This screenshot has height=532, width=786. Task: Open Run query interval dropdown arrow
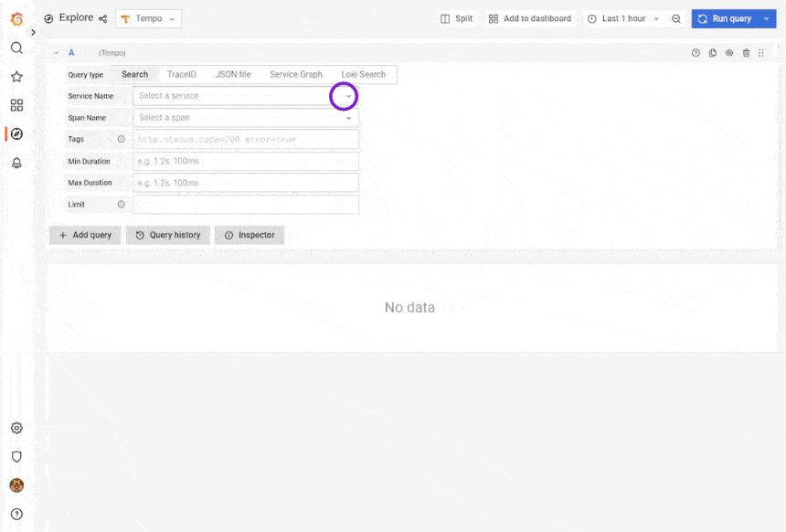[767, 18]
